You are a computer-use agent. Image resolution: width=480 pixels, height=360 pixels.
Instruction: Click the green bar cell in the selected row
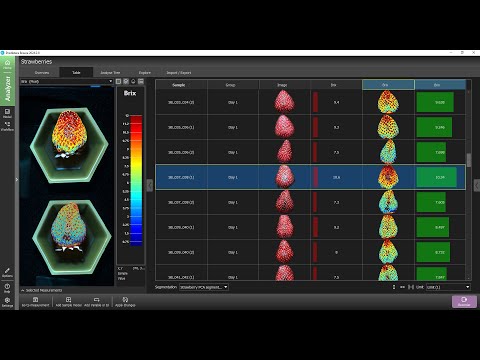440,177
